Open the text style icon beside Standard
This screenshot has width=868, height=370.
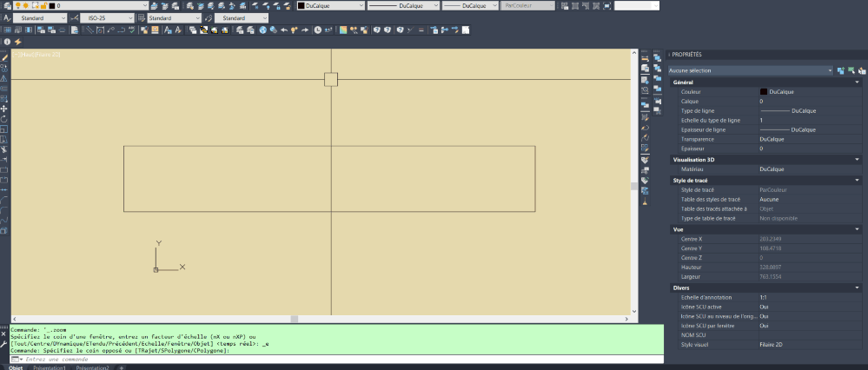click(x=7, y=17)
